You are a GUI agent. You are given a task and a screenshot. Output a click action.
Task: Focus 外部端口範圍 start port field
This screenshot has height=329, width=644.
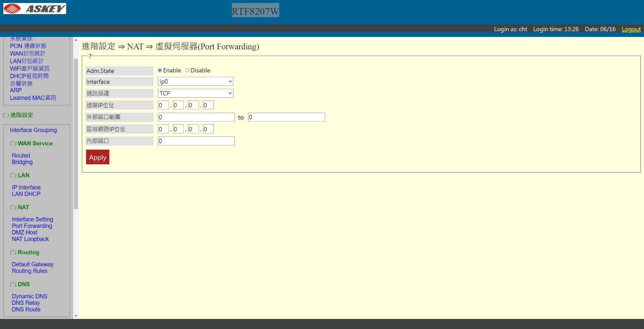tap(196, 117)
